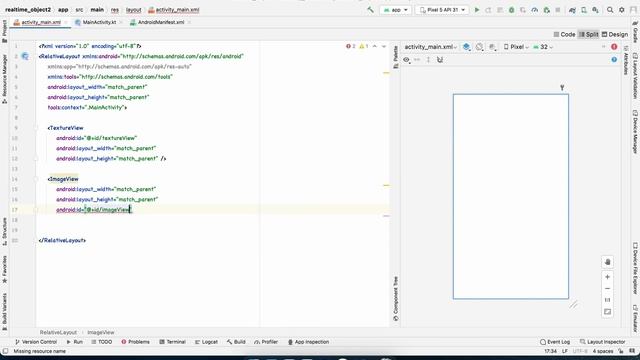Click the 1:1 zoom to 100% button
Viewport: 640px width, 360px height.
(x=607, y=300)
